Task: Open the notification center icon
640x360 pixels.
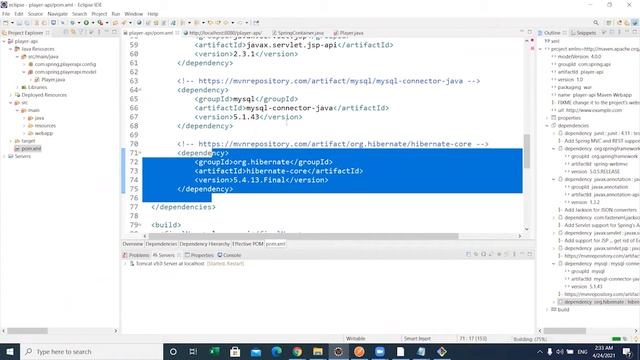Action: click(x=627, y=351)
